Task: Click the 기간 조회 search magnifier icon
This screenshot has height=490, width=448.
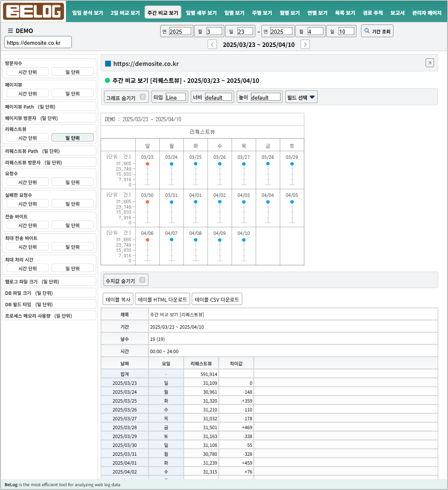Action: tap(367, 31)
